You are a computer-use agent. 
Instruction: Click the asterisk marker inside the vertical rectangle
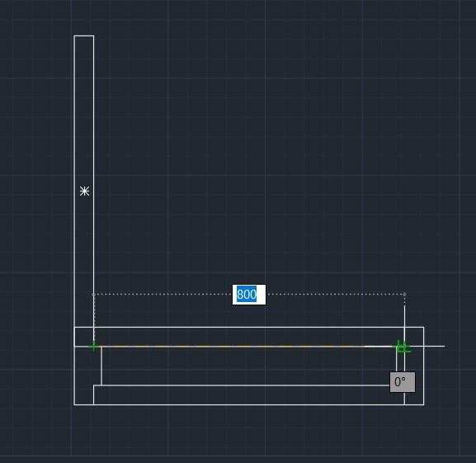point(84,191)
